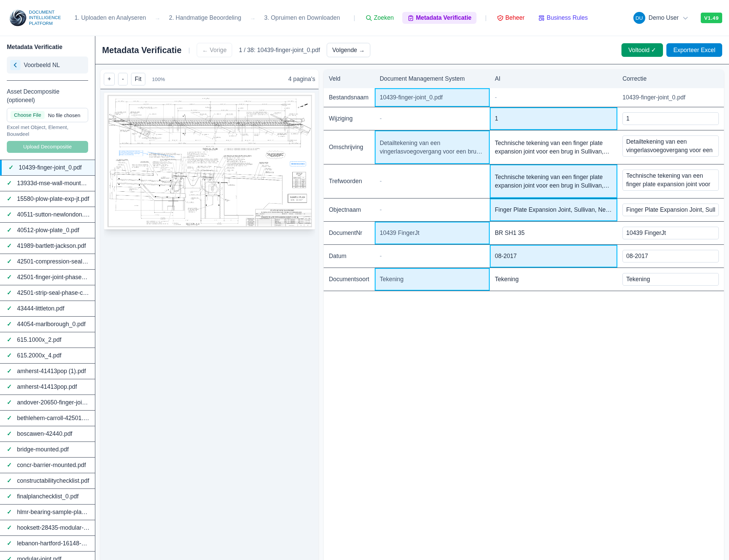Click the checkmark beside bridge-mounted.pdf
The height and width of the screenshot is (560, 729).
tap(9, 449)
